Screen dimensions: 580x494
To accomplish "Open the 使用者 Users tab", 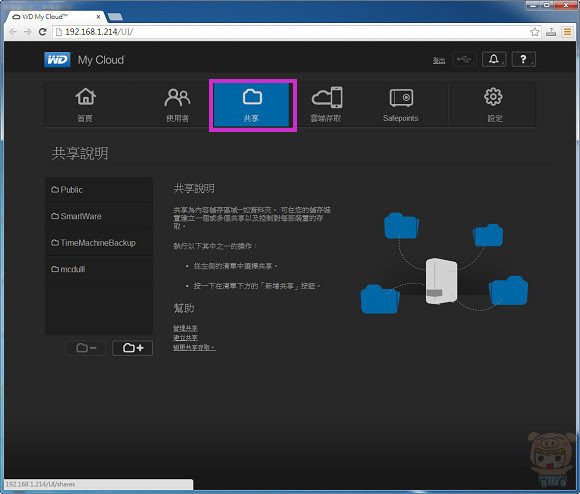I will (x=177, y=105).
